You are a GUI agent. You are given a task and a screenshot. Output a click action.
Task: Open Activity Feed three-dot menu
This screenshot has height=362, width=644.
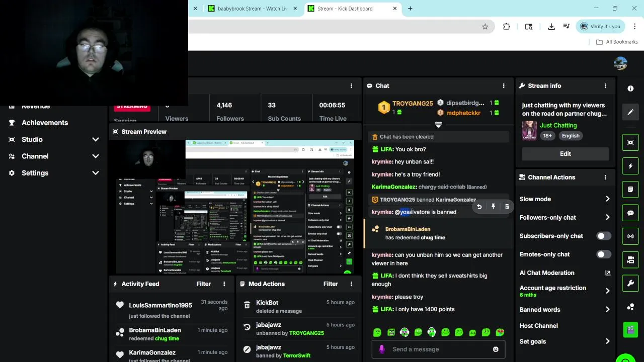(x=224, y=284)
